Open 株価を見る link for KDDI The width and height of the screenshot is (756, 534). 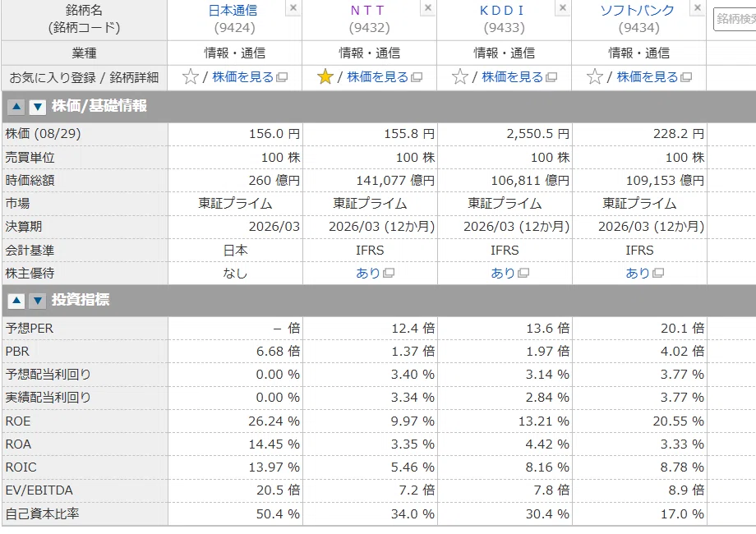(x=512, y=77)
